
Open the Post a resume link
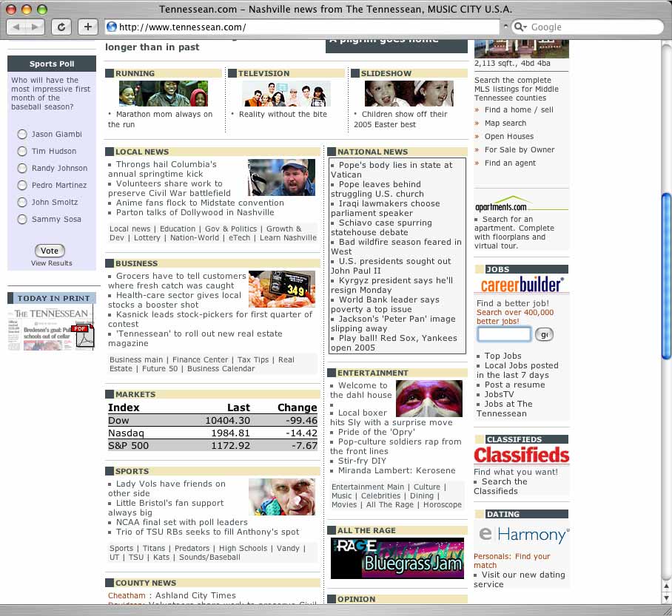(x=514, y=385)
